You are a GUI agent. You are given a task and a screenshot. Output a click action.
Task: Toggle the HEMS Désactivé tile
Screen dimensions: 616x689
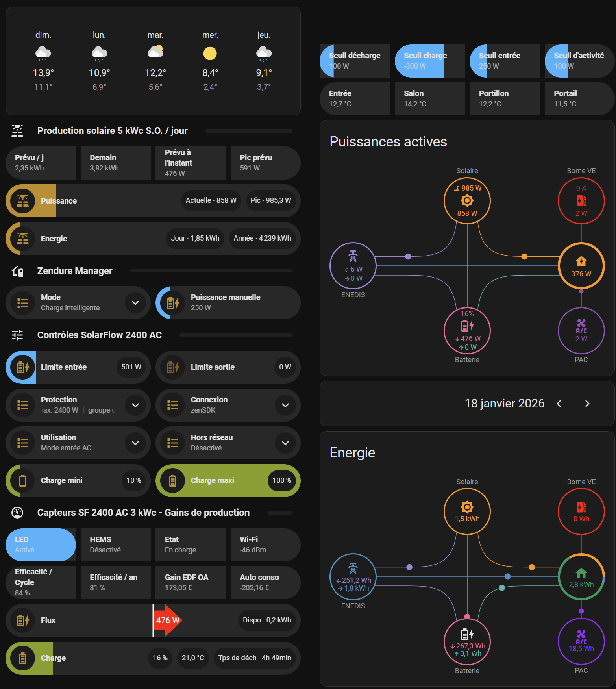(x=116, y=545)
